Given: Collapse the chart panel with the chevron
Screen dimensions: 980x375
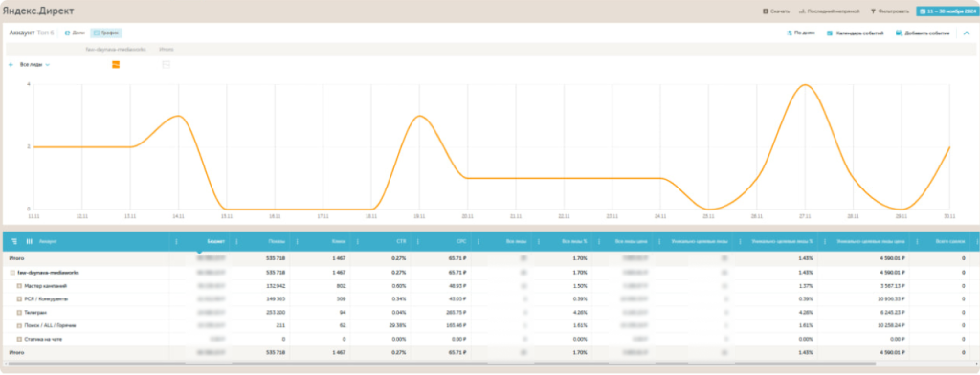Looking at the screenshot, I should [967, 33].
